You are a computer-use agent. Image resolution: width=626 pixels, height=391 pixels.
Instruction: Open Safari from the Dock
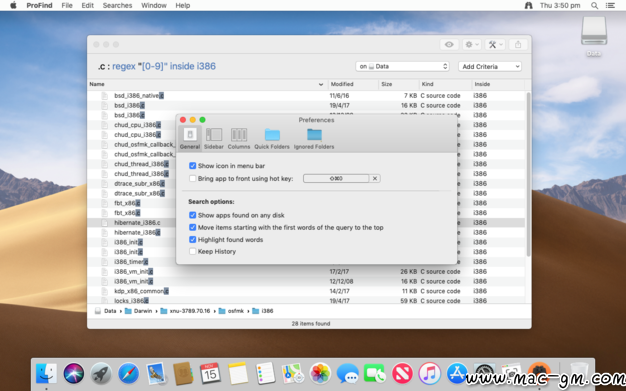point(129,374)
